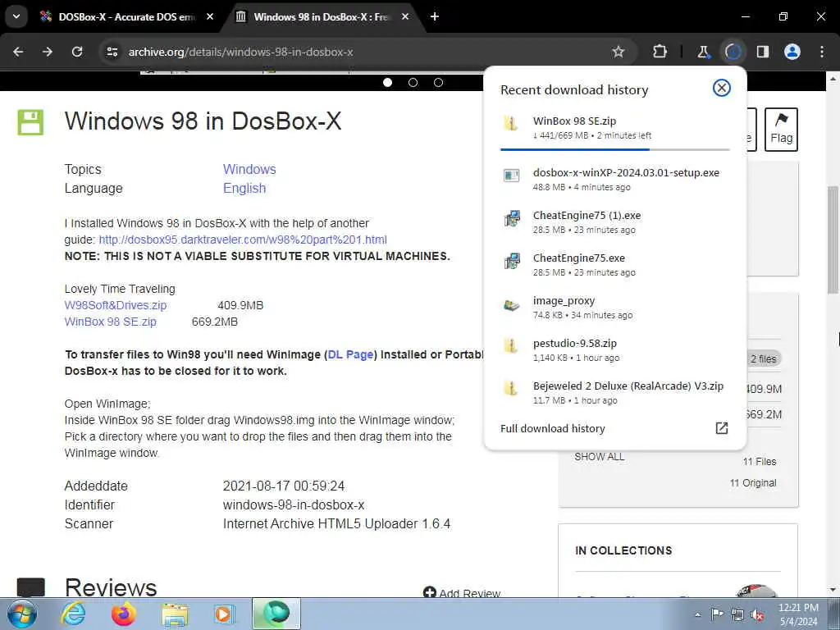Show hidden system tray icons arrow
The width and height of the screenshot is (840, 630).
tap(697, 614)
